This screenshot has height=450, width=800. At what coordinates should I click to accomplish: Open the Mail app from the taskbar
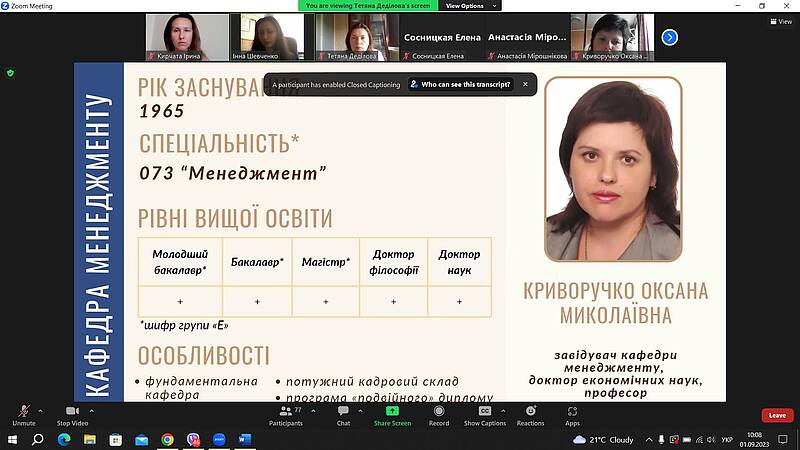(141, 439)
